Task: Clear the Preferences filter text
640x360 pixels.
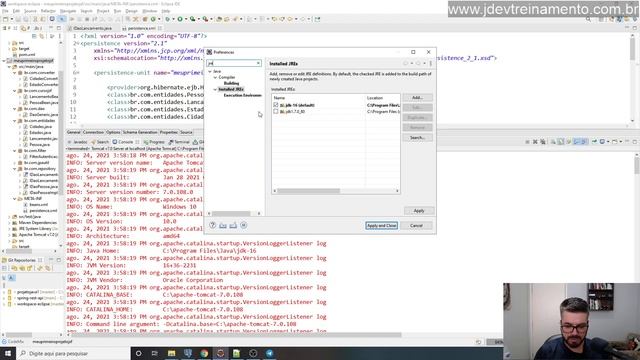Action: 258,63
